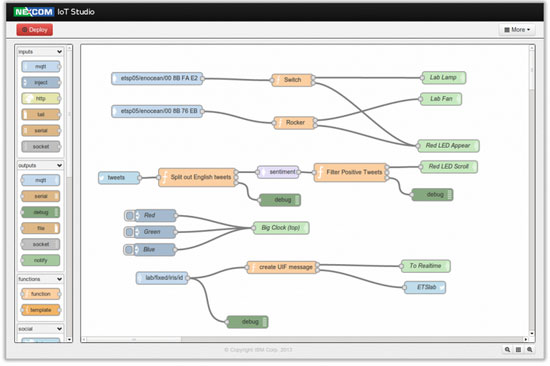Viewport: 550px width, 366px height.
Task: Toggle the debug node next to Filter Positive Tweets
Action: [x=450, y=194]
